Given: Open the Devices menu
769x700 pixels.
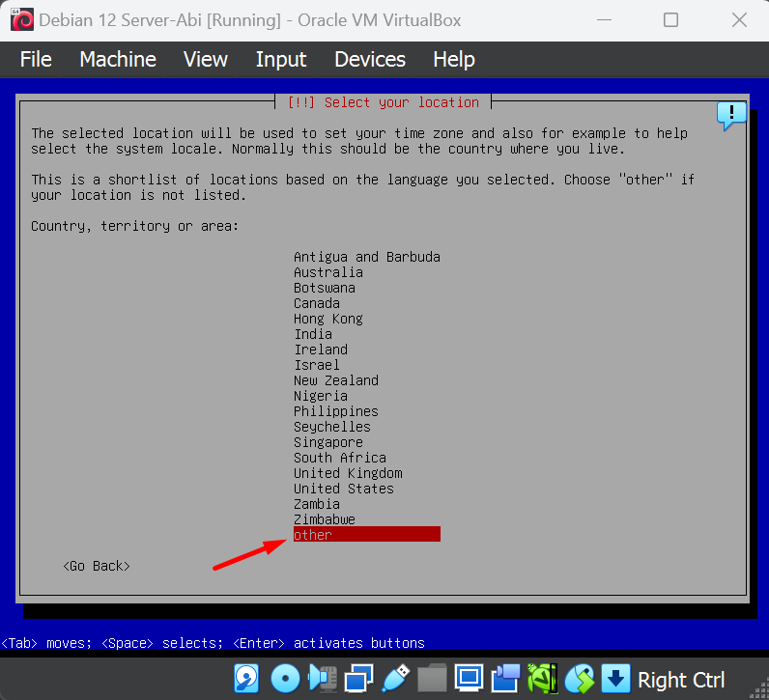Looking at the screenshot, I should (x=370, y=59).
